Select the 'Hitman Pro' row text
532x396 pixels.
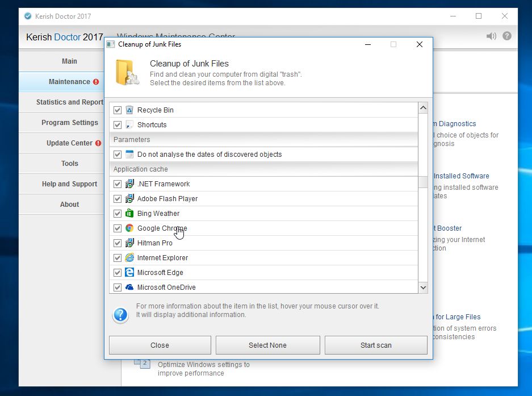[154, 243]
